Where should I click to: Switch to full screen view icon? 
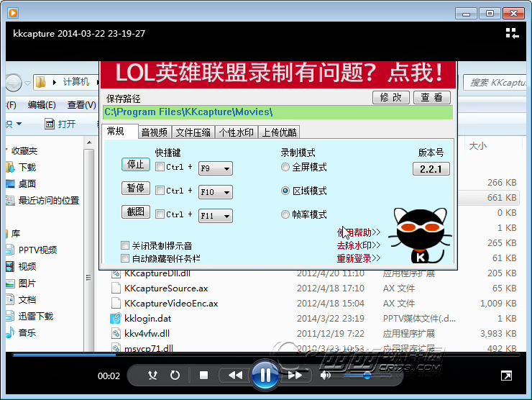506,376
